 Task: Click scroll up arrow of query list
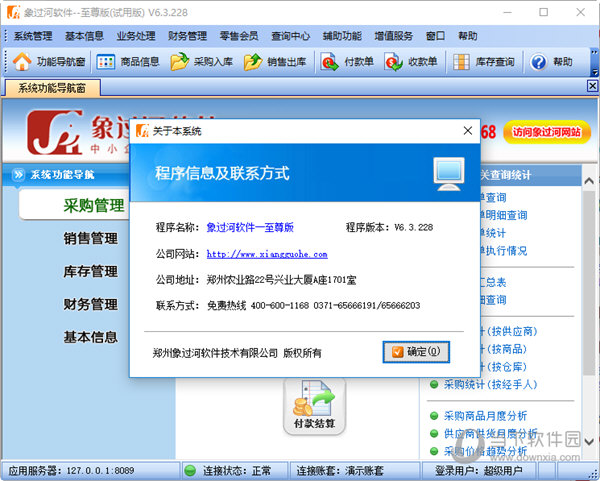click(x=589, y=181)
